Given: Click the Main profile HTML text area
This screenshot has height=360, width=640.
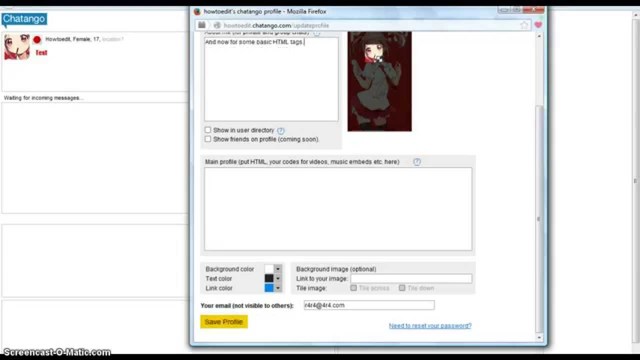Looking at the screenshot, I should tap(338, 209).
